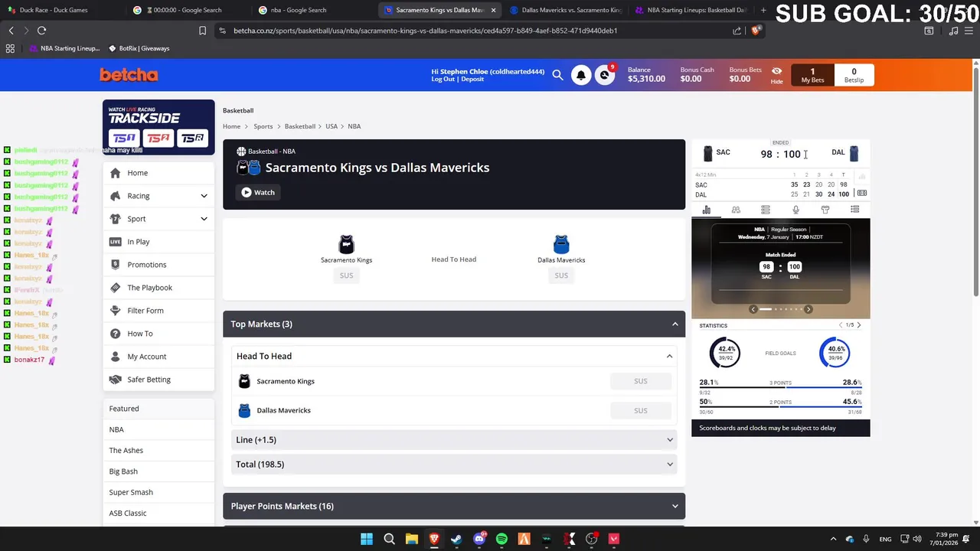Expand the Line (+1.5) market
The image size is (980, 551).
tap(454, 440)
